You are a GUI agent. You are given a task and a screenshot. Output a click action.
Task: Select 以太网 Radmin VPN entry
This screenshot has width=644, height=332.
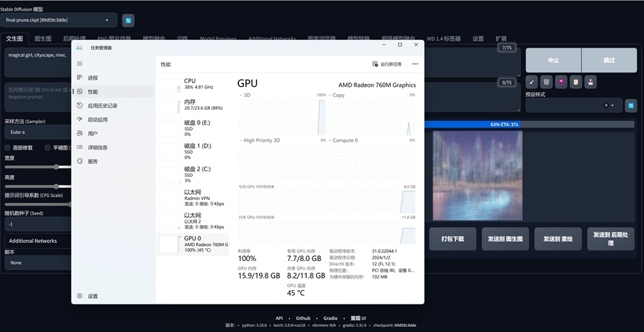coord(192,197)
